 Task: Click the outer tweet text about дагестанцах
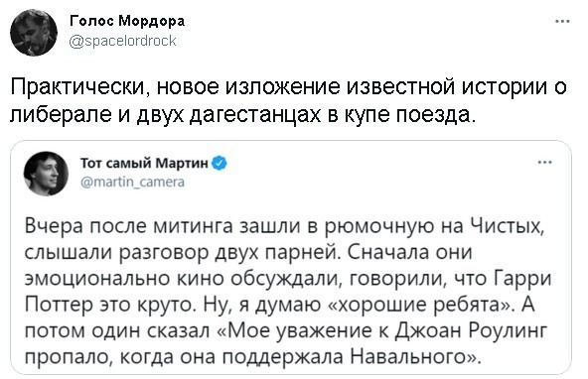pyautogui.click(x=288, y=101)
